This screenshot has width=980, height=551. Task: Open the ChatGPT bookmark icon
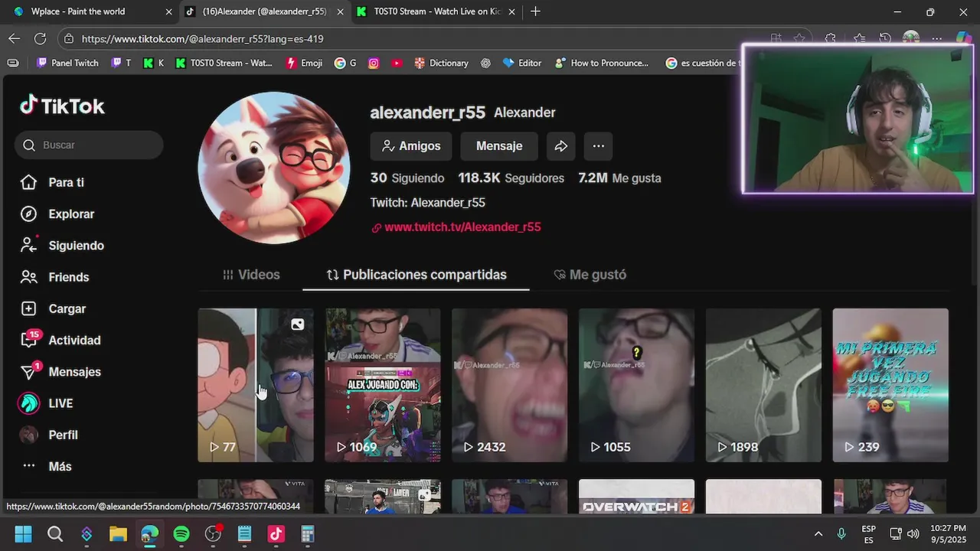pyautogui.click(x=485, y=64)
